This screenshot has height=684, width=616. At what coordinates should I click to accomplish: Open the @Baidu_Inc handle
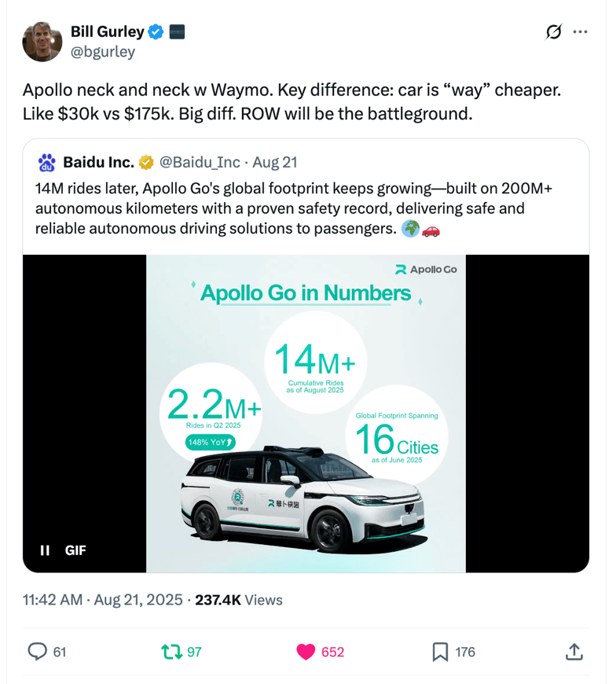pyautogui.click(x=200, y=163)
